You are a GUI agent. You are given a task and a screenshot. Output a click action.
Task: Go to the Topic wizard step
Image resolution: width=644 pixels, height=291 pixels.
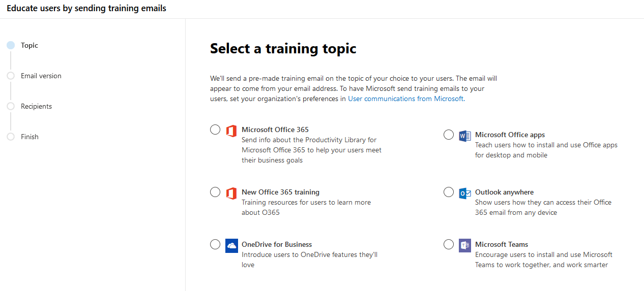[29, 45]
